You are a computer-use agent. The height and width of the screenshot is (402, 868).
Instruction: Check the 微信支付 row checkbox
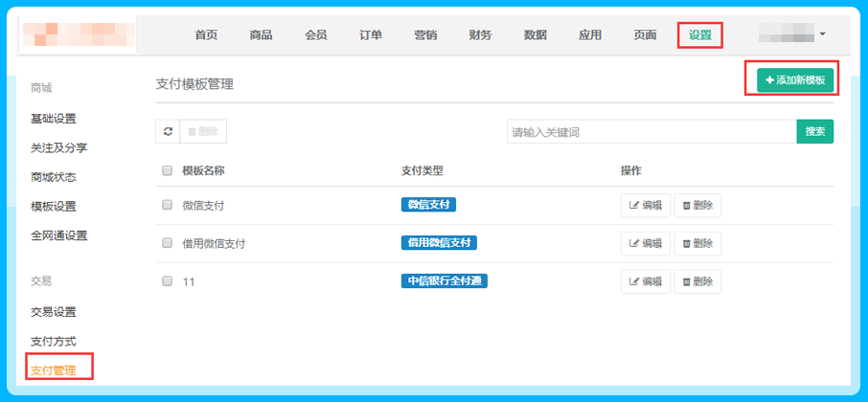click(168, 205)
